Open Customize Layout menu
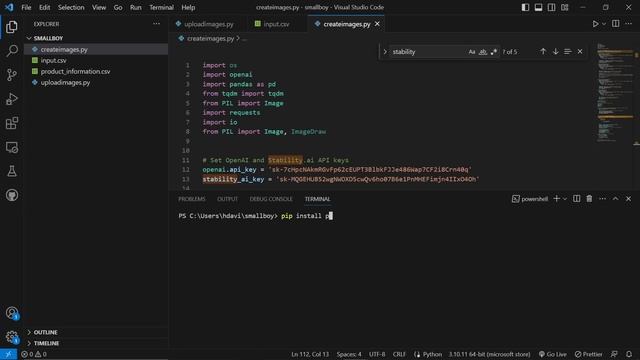This screenshot has height=360, width=640. click(564, 7)
